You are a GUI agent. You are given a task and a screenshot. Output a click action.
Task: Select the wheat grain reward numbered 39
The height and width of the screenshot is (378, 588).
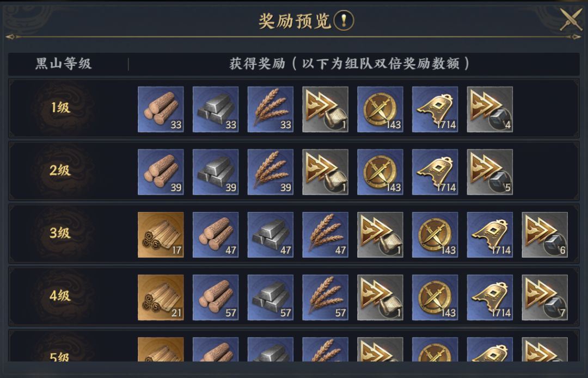(271, 172)
